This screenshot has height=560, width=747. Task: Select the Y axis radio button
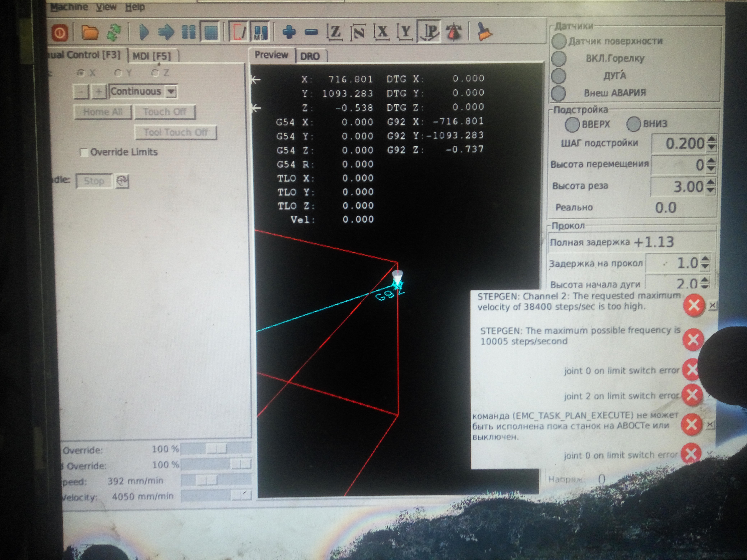click(118, 73)
